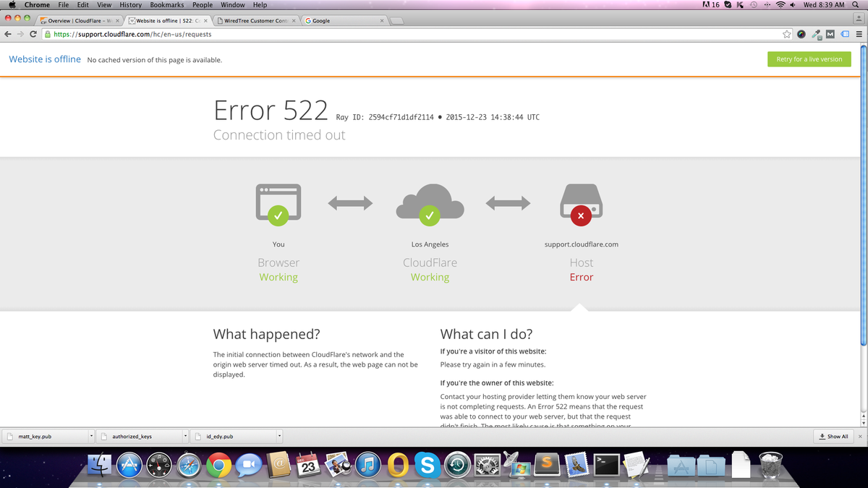The image size is (868, 488).
Task: Click the Wi-Fi status icon
Action: pos(780,5)
